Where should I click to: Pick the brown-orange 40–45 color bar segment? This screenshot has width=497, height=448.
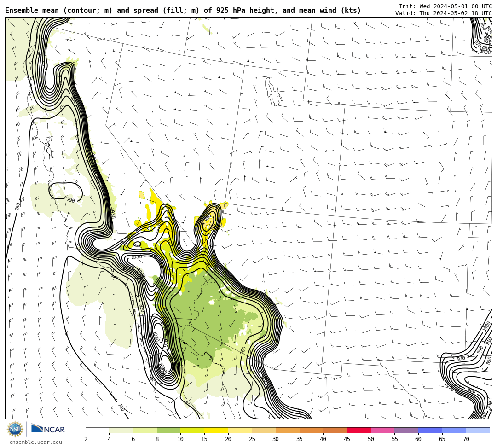point(335,430)
